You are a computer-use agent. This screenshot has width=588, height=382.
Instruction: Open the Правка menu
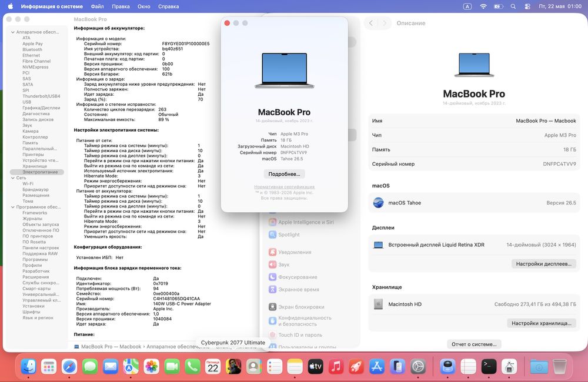(x=121, y=6)
